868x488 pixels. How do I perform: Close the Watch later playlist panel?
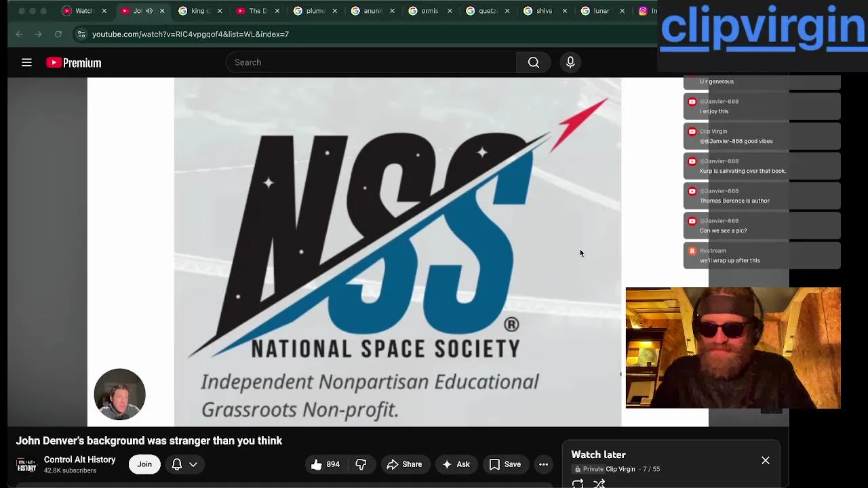(766, 461)
